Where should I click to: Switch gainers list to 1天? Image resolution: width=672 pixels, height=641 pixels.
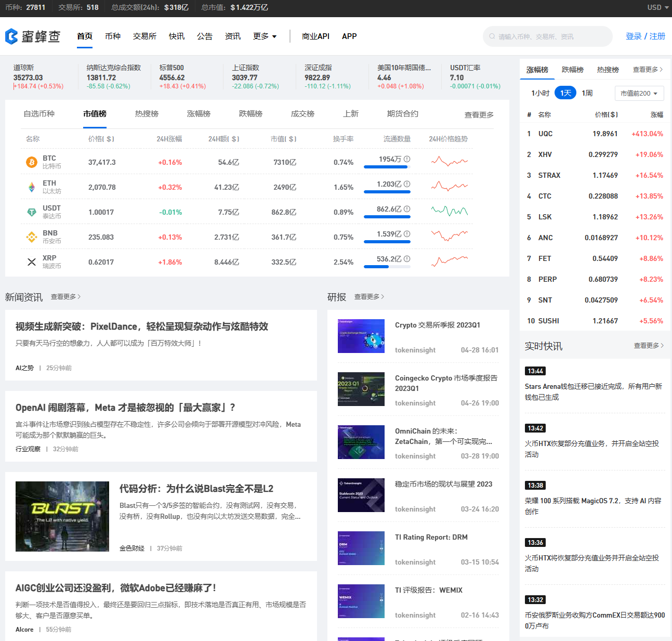click(565, 93)
